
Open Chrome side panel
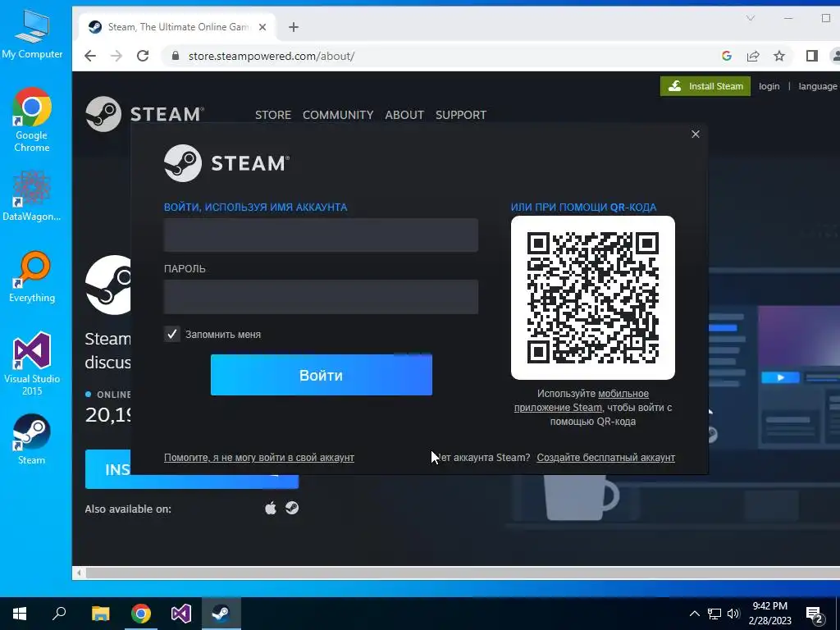tap(811, 56)
